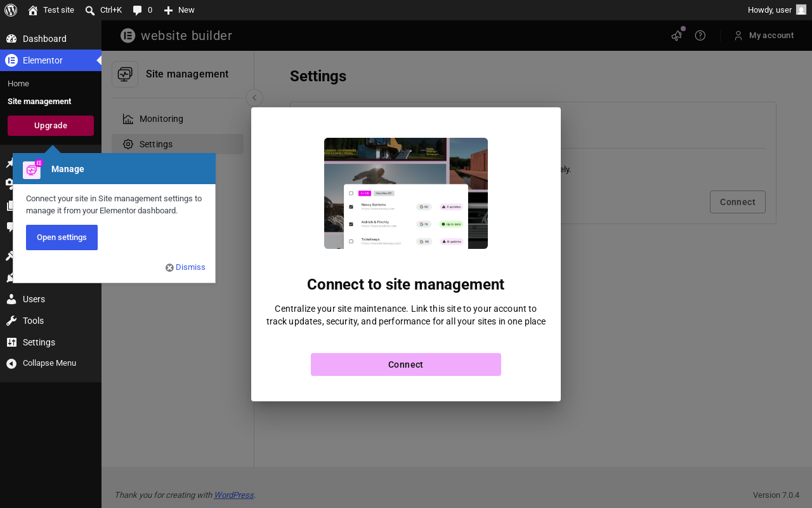Click the Users person icon
The height and width of the screenshot is (508, 812).
pos(11,299)
